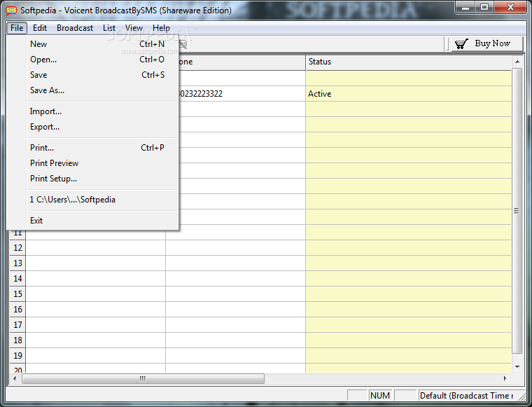Image resolution: width=532 pixels, height=407 pixels.
Task: Open the View menu
Action: [x=134, y=28]
